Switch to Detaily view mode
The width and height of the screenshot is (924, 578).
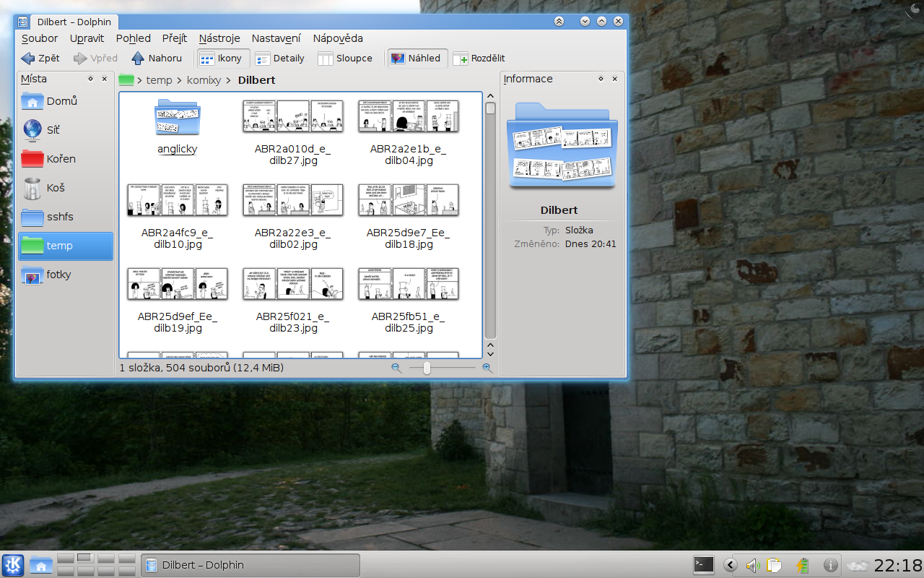tap(279, 59)
